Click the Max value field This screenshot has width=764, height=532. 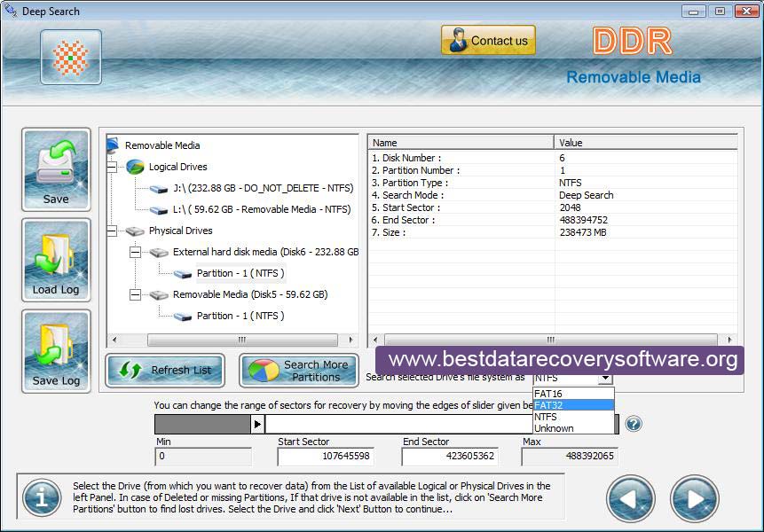tap(570, 456)
